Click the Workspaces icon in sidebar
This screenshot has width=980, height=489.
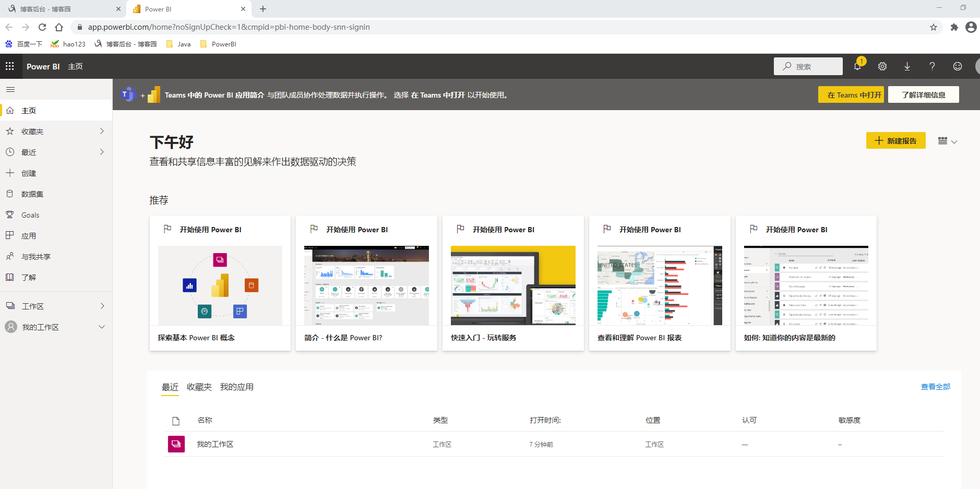coord(10,306)
